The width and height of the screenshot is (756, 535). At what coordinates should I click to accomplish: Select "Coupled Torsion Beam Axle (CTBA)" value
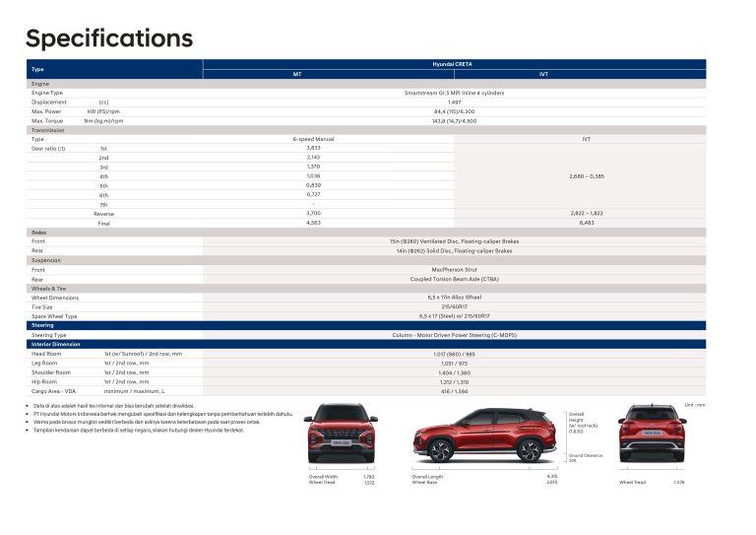pos(454,279)
